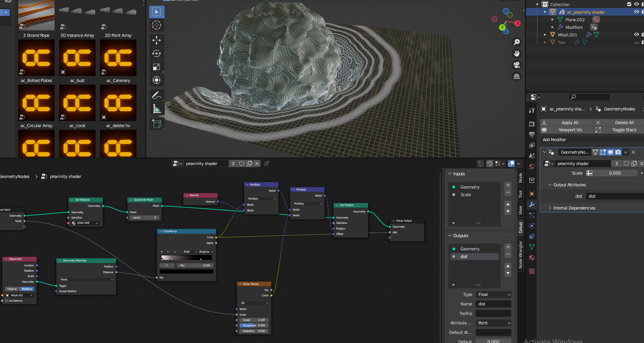This screenshot has height=343, width=644.
Task: Switch to the Node Wrangler sidebar tab
Action: (520, 255)
